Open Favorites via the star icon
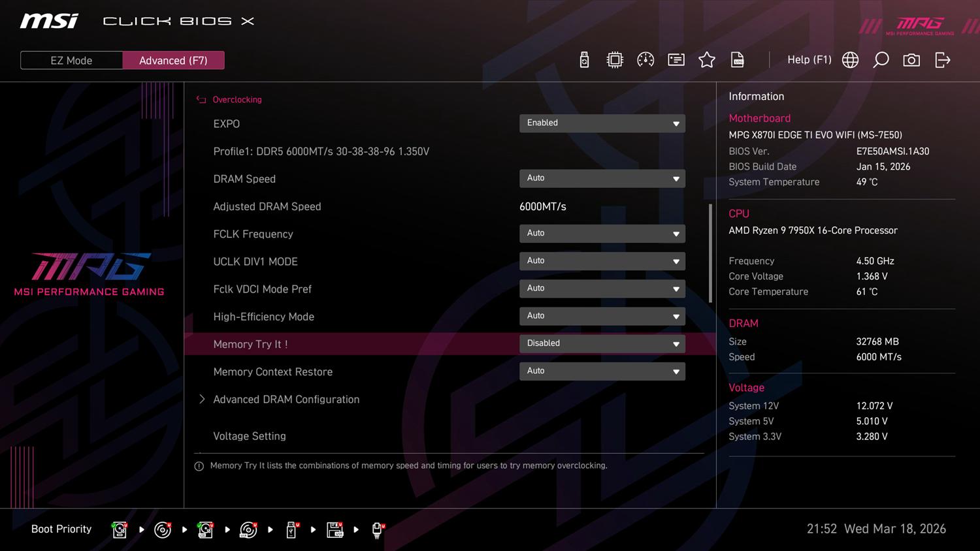 click(x=707, y=60)
